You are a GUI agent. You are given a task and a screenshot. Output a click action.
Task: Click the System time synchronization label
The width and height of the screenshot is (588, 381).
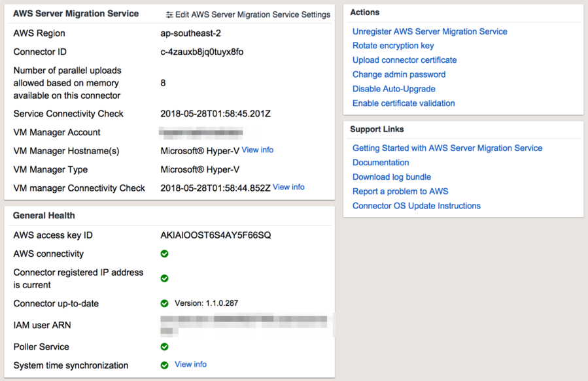[71, 365]
